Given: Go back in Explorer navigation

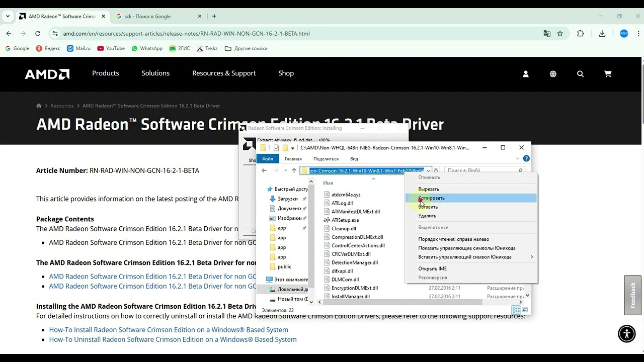Looking at the screenshot, I should (264, 170).
